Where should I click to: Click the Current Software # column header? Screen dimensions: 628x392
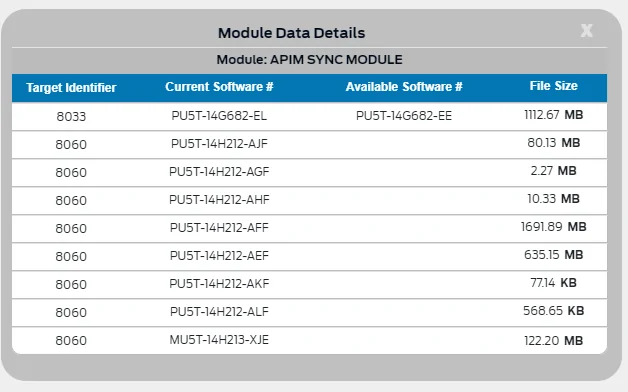click(x=219, y=86)
